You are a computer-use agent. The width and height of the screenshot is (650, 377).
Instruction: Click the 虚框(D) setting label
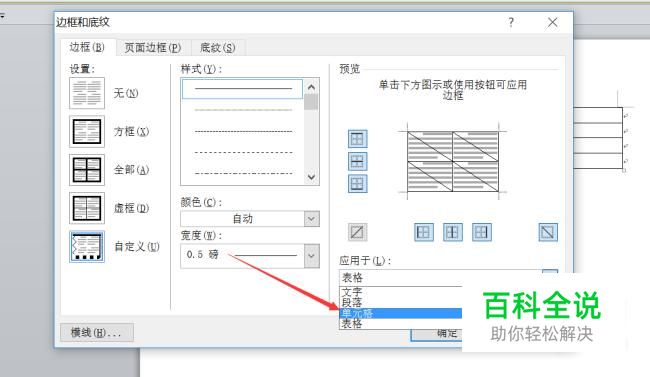tap(131, 208)
